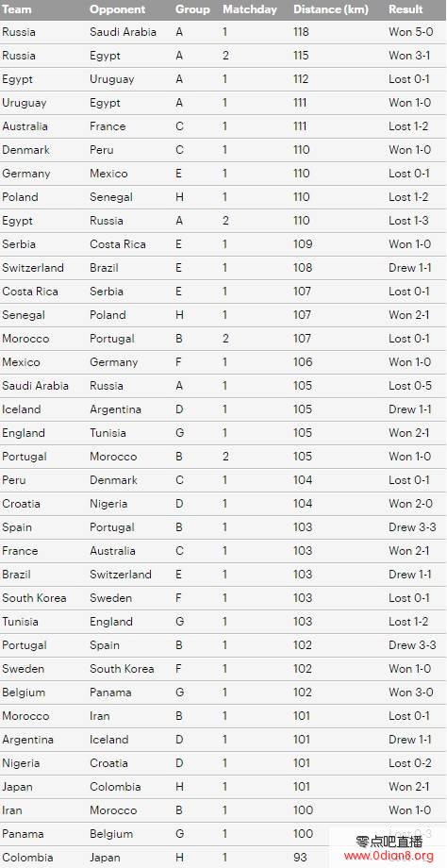
Task: Click the Matchday column header
Action: point(250,9)
